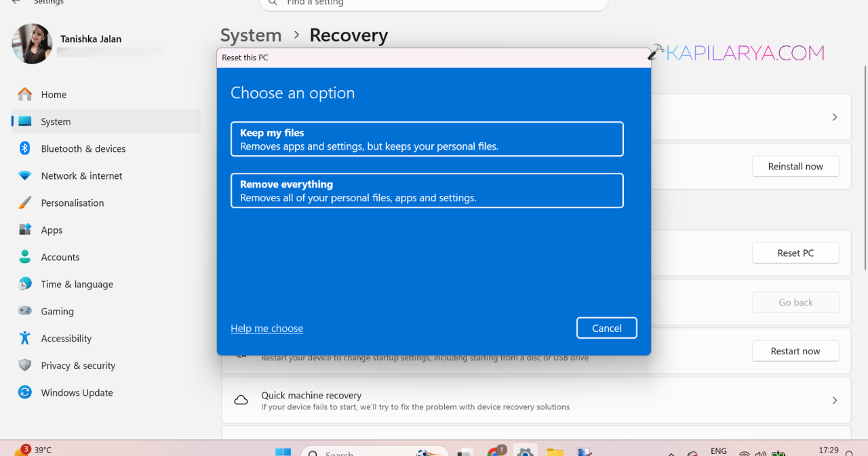
Task: Open Personalisation via the paintbrush icon
Action: click(x=25, y=203)
